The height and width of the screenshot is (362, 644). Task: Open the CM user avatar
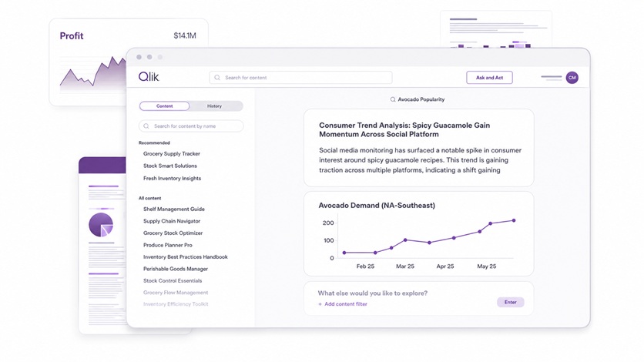click(x=572, y=78)
